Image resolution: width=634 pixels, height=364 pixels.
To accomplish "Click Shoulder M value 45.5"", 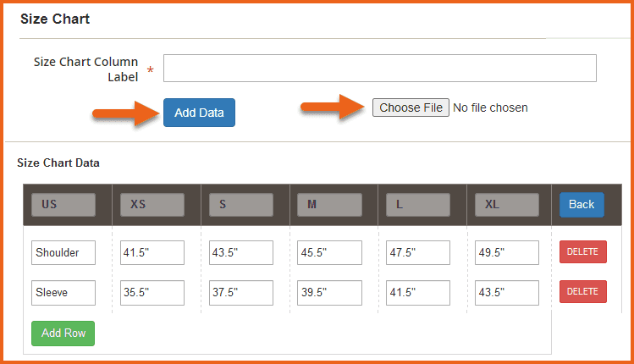I will point(330,252).
